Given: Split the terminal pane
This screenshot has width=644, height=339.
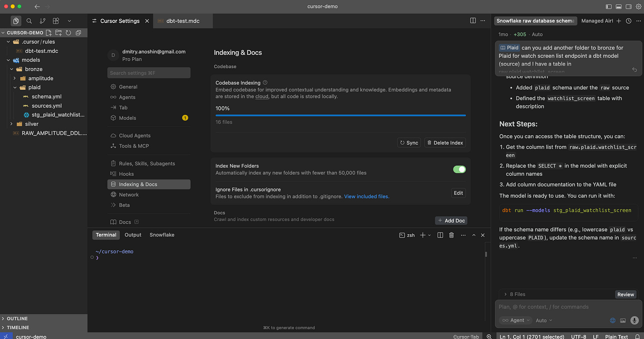Looking at the screenshot, I should (440, 235).
